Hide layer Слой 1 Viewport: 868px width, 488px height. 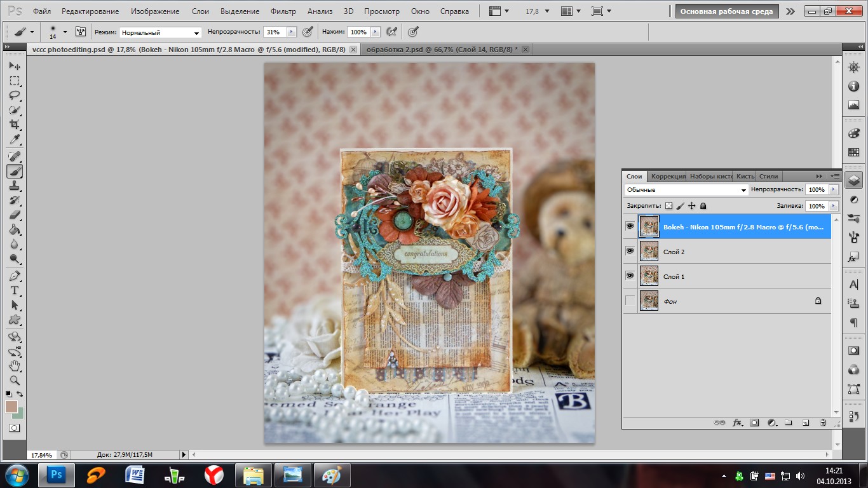pos(630,276)
